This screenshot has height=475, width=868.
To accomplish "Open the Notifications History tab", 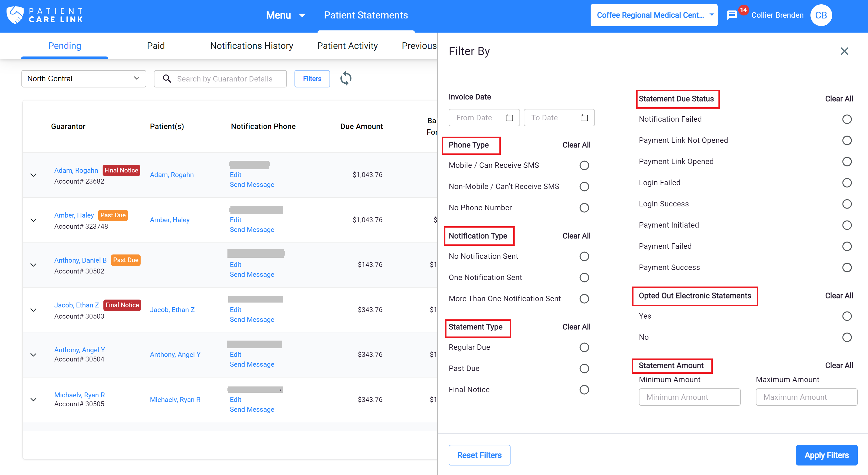I will pyautogui.click(x=252, y=46).
